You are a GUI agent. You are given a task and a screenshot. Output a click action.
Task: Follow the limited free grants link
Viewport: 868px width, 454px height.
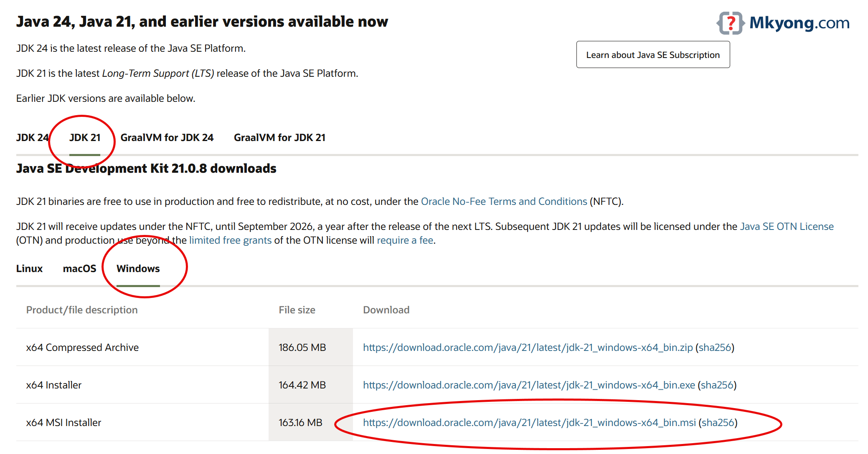(230, 240)
